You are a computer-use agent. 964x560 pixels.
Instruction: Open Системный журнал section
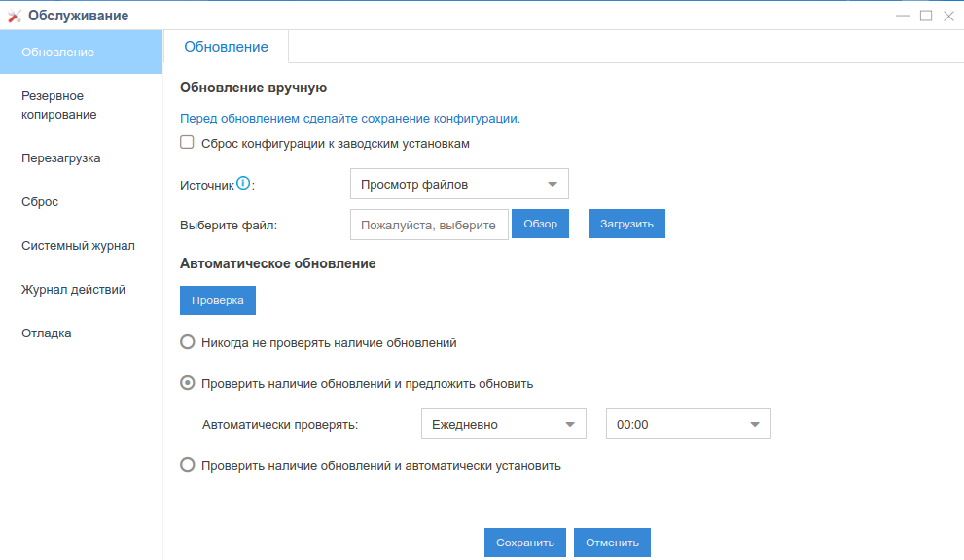pos(81,245)
